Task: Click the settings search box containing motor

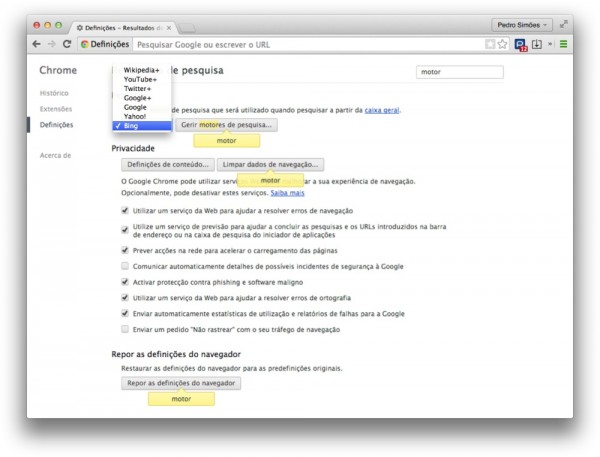Action: [460, 72]
